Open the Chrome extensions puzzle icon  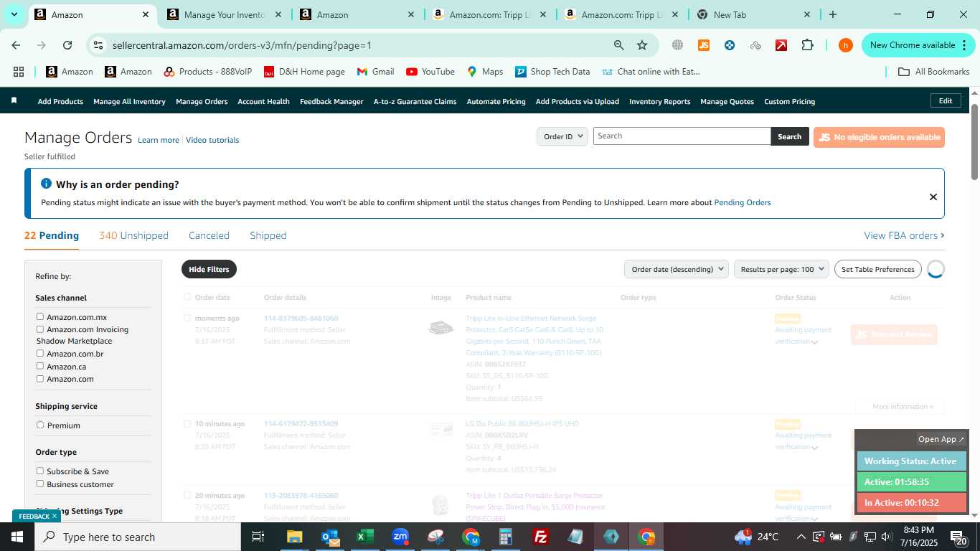[x=807, y=45]
